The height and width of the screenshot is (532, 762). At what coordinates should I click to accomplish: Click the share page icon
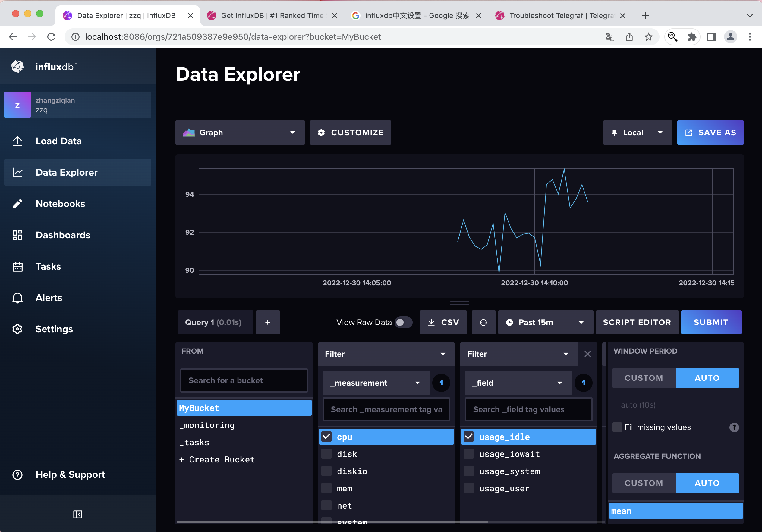pos(629,37)
